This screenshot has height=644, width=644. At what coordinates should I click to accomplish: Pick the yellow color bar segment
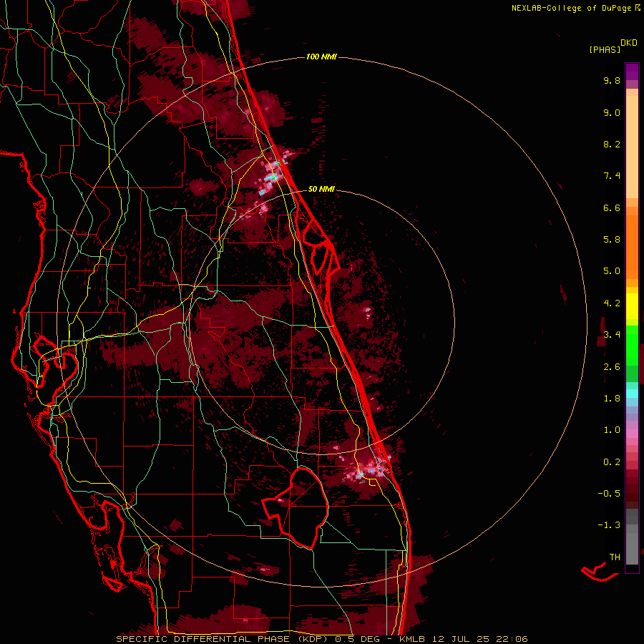(632, 306)
